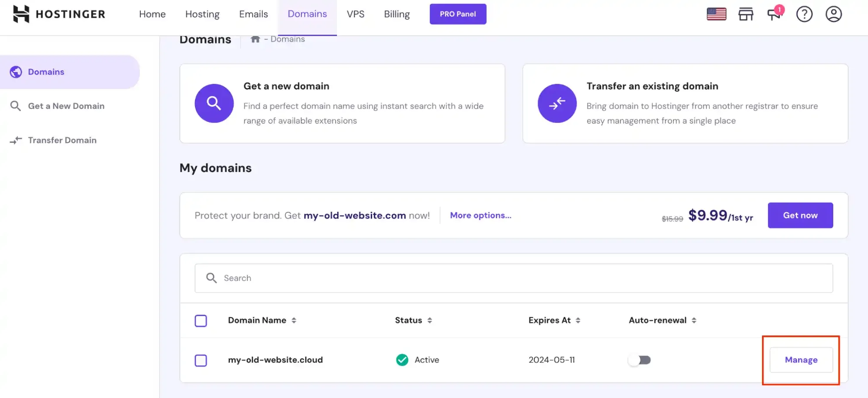Open the Emails section
868x398 pixels.
[x=253, y=14]
